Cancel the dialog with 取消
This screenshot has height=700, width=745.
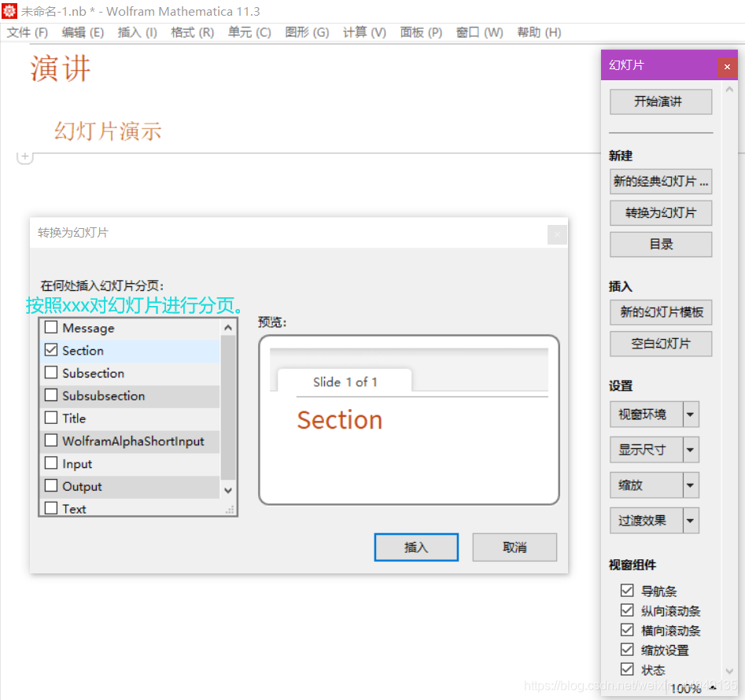coord(514,547)
